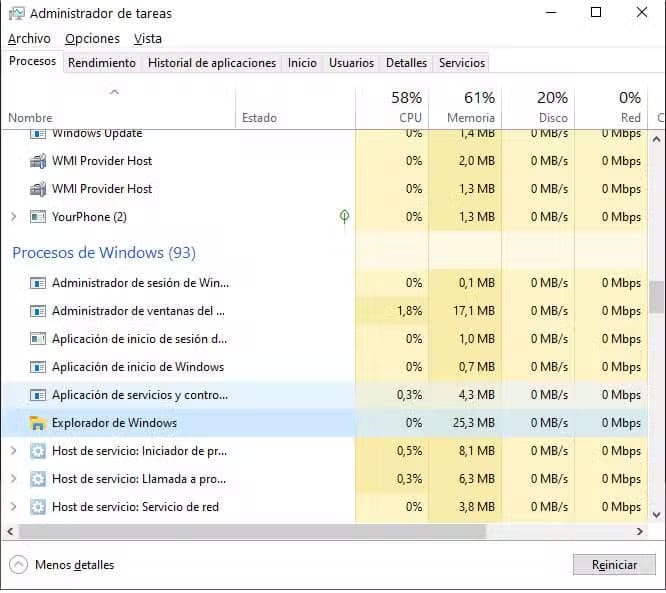
Task: Open the Vista menu
Action: (x=147, y=39)
